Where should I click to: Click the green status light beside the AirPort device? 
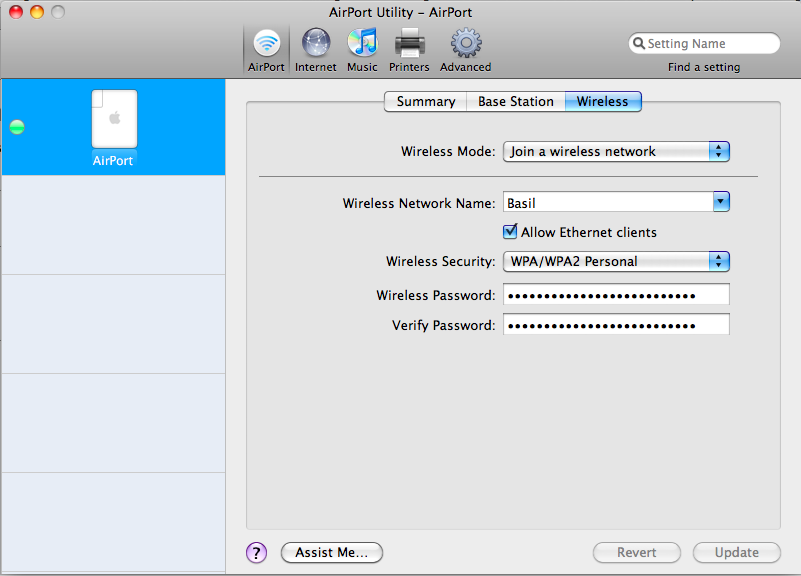point(17,127)
